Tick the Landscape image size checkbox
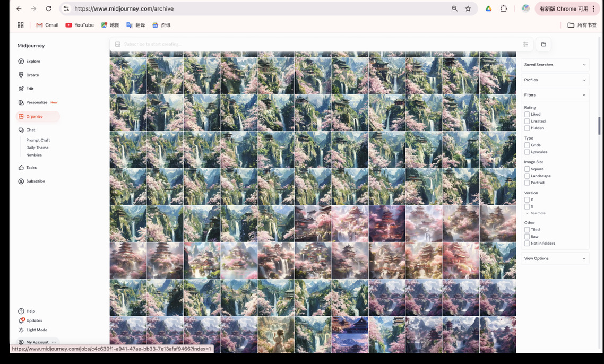This screenshot has height=364, width=604. 527,176
